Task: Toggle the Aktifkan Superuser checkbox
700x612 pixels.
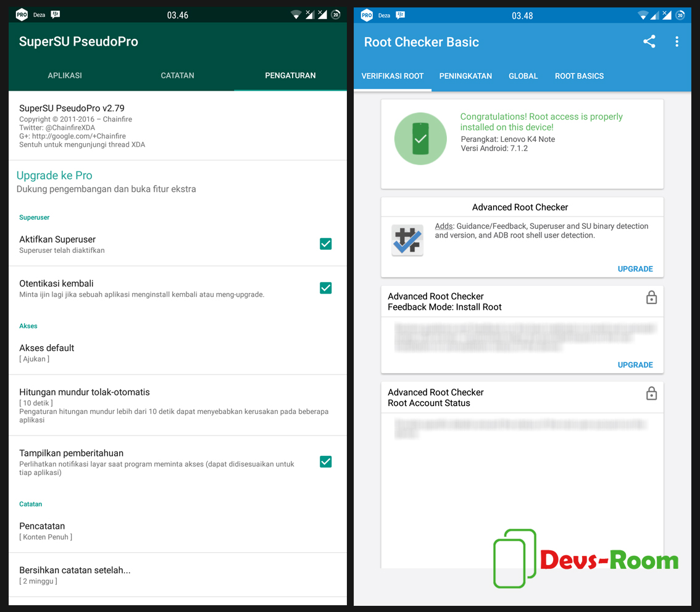Action: [x=326, y=244]
